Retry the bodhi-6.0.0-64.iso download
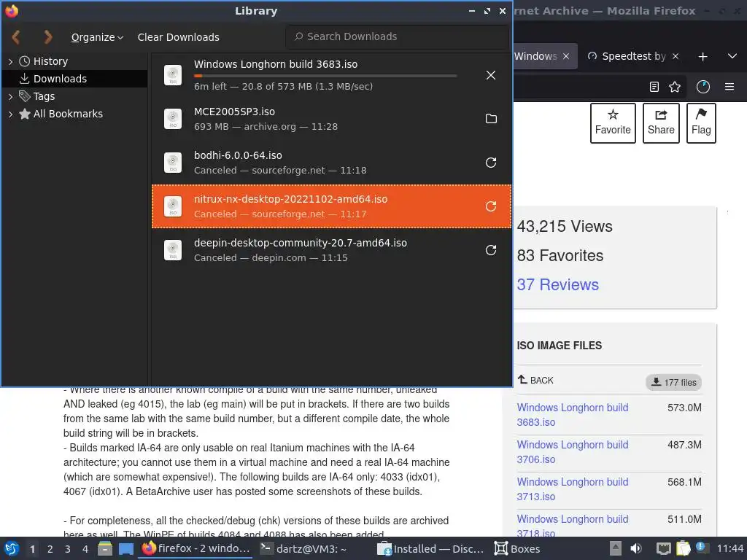Screen dimensions: 747x560 (x=491, y=163)
